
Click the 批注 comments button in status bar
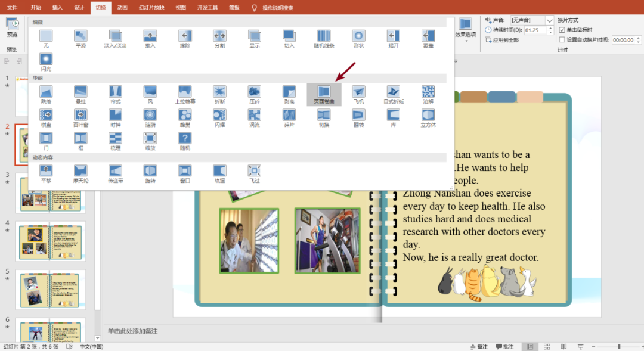coord(505,347)
